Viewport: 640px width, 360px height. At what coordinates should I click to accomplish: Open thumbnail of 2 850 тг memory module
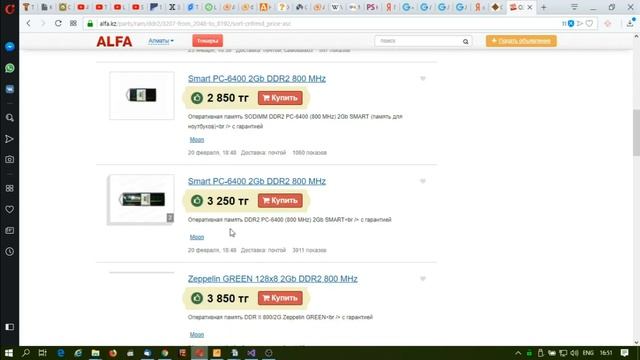coord(142,96)
